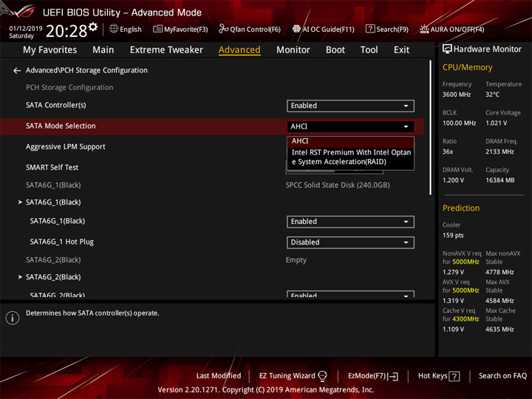
Task: Expand the SATA6G_2(Black) submenu arrow
Action: 20,277
